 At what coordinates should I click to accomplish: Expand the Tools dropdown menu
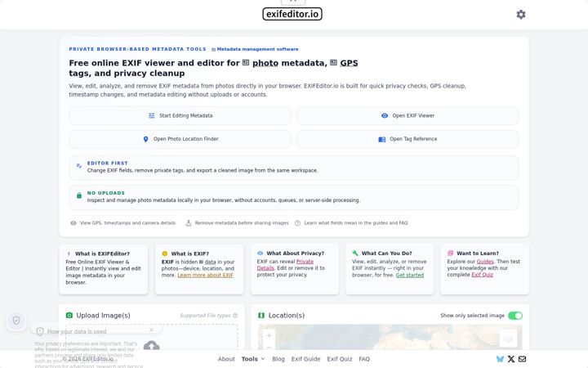click(x=253, y=359)
